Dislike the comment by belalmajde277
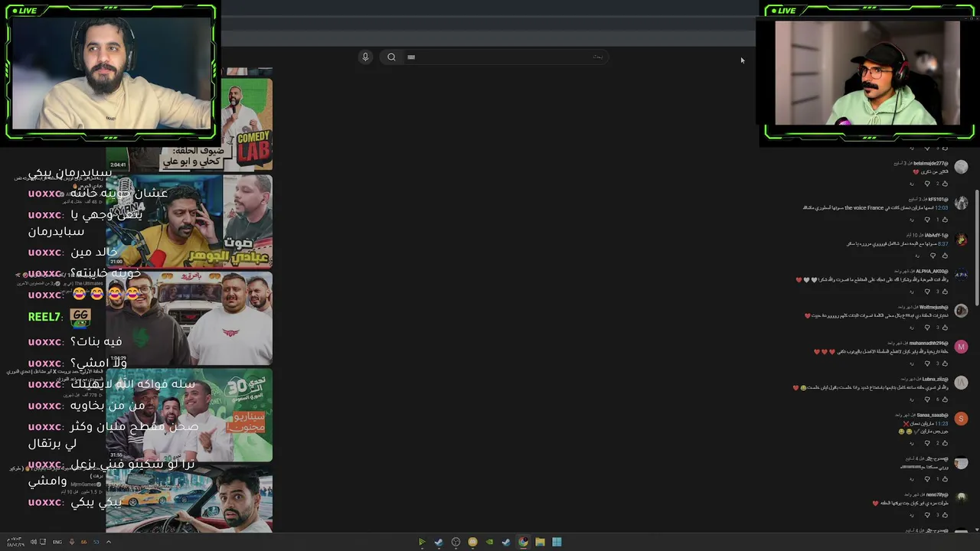 coord(926,184)
